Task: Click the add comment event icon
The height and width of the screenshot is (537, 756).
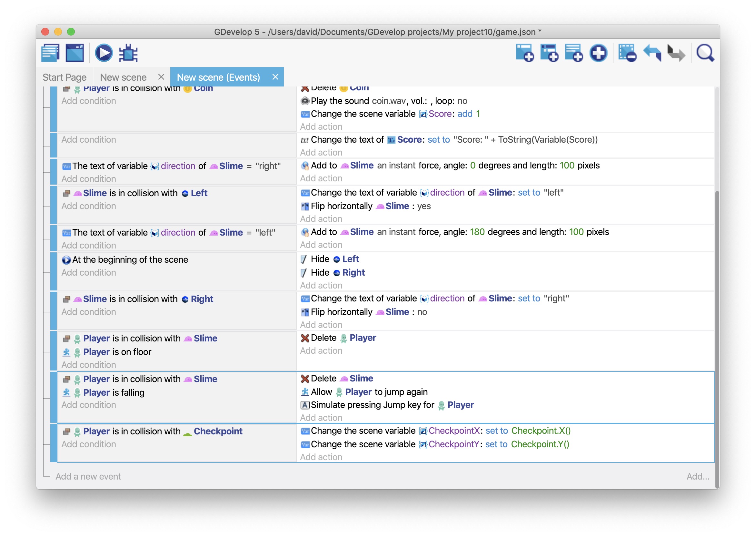Action: [x=573, y=53]
